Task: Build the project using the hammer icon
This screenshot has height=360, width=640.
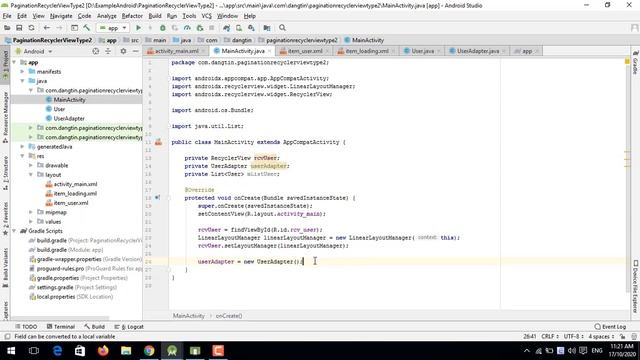Action: click(x=87, y=28)
